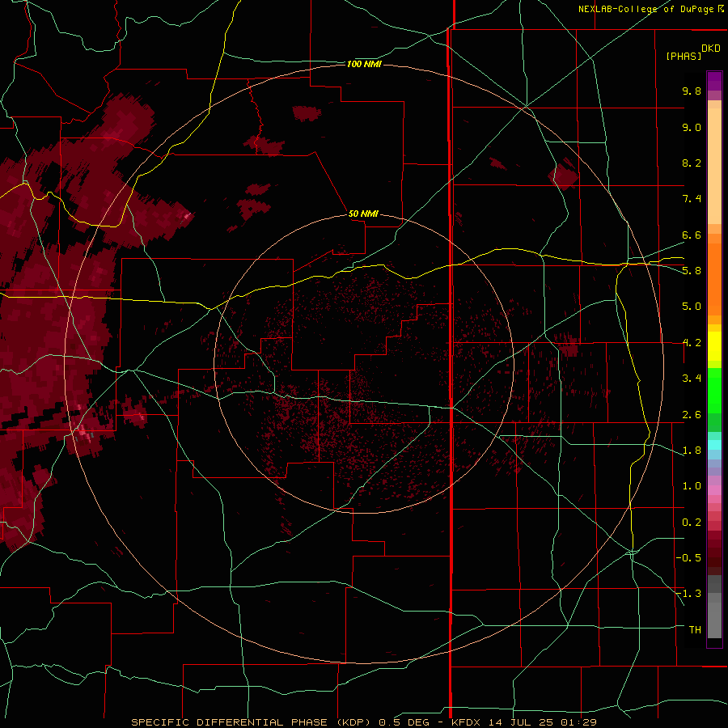
Task: Click the 50 NMI range ring label
Action: point(363,214)
